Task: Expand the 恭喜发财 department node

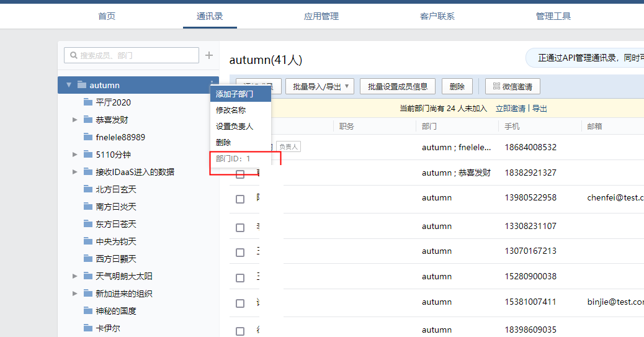Action: (x=75, y=120)
